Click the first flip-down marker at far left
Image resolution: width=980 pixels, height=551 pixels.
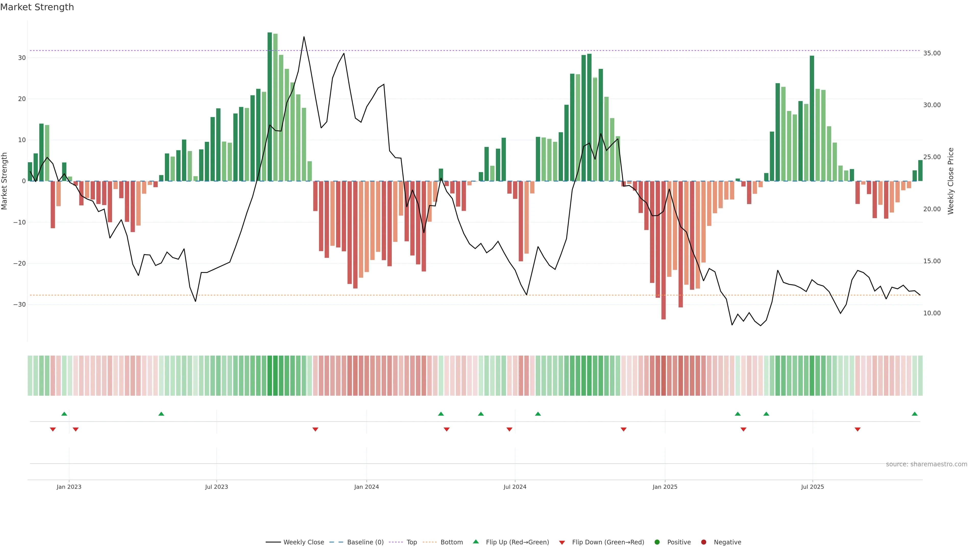[53, 429]
